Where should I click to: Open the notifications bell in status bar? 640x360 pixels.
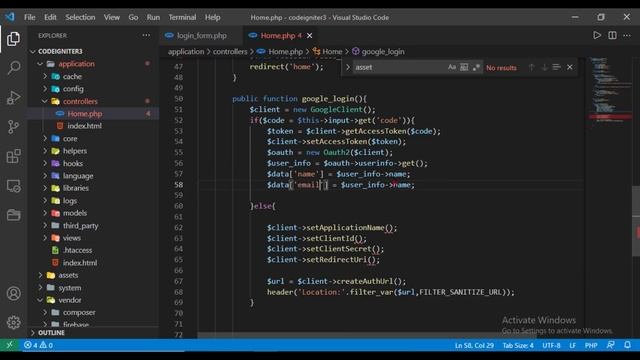pos(627,345)
